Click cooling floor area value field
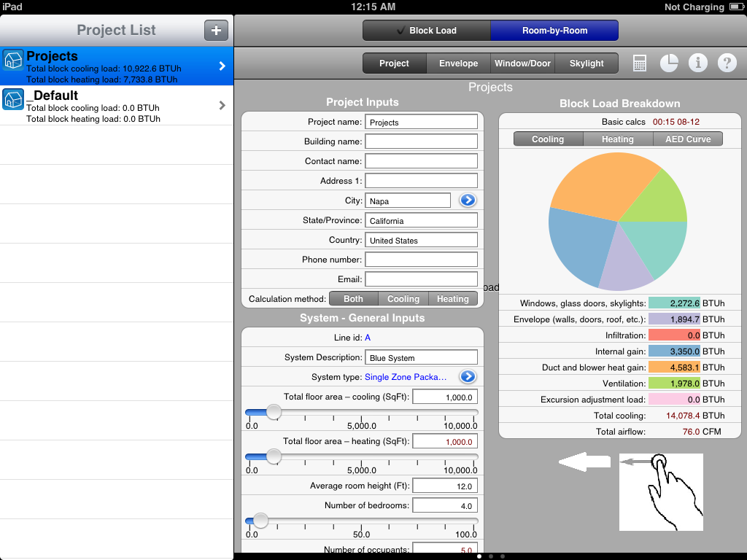 tap(445, 397)
